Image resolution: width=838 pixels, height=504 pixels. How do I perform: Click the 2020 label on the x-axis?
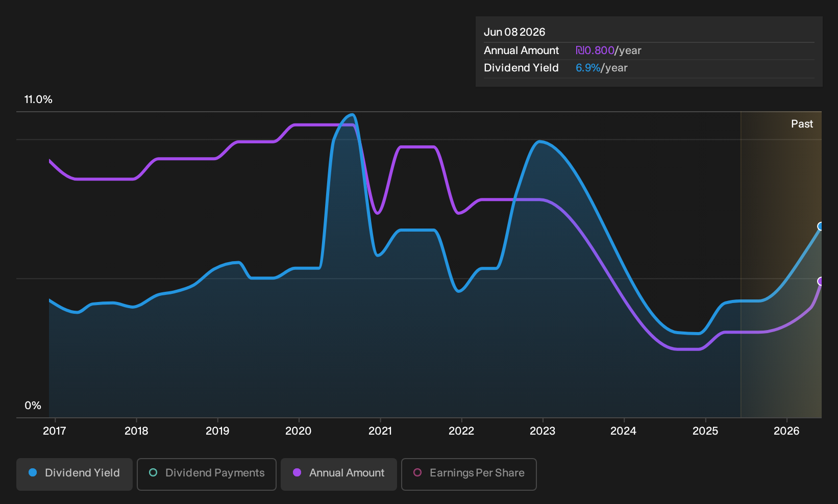[298, 431]
